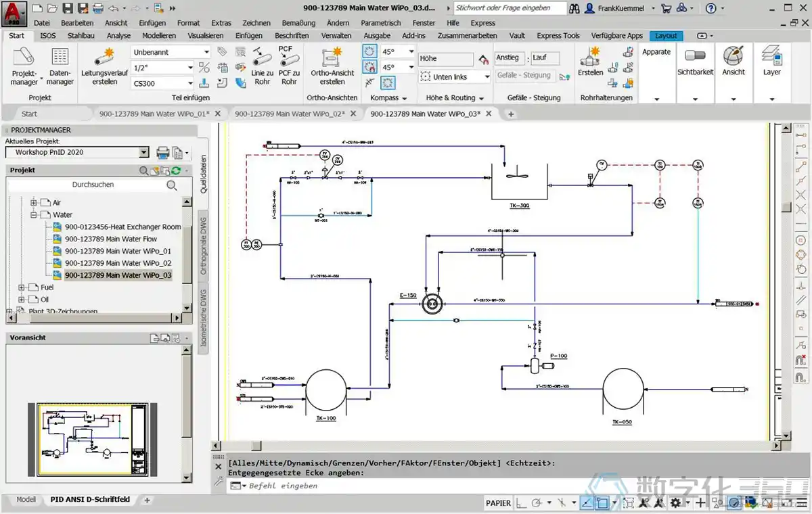Toggle the upper 45° compass snap button
The height and width of the screenshot is (514, 812).
(x=369, y=51)
